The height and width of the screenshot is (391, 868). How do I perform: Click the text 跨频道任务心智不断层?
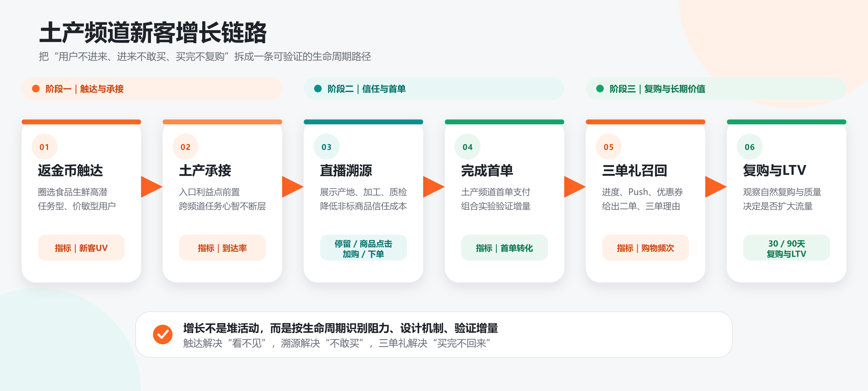click(x=222, y=206)
